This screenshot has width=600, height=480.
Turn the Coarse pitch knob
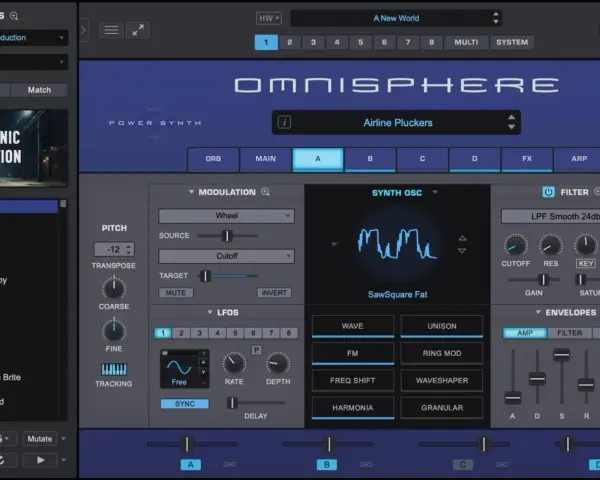point(114,288)
